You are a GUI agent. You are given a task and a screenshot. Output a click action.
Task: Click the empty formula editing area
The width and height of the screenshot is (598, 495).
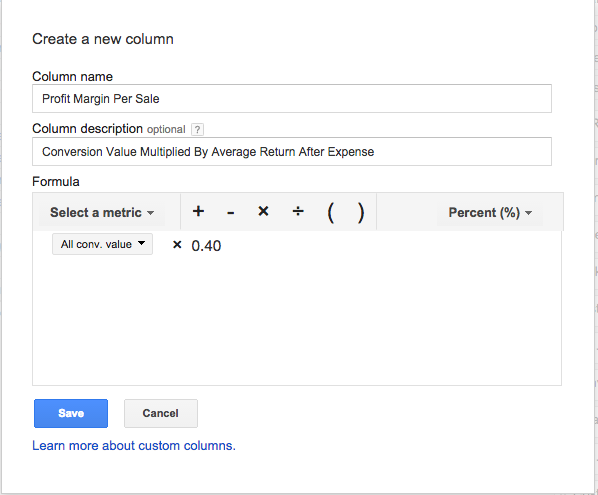coord(297,320)
